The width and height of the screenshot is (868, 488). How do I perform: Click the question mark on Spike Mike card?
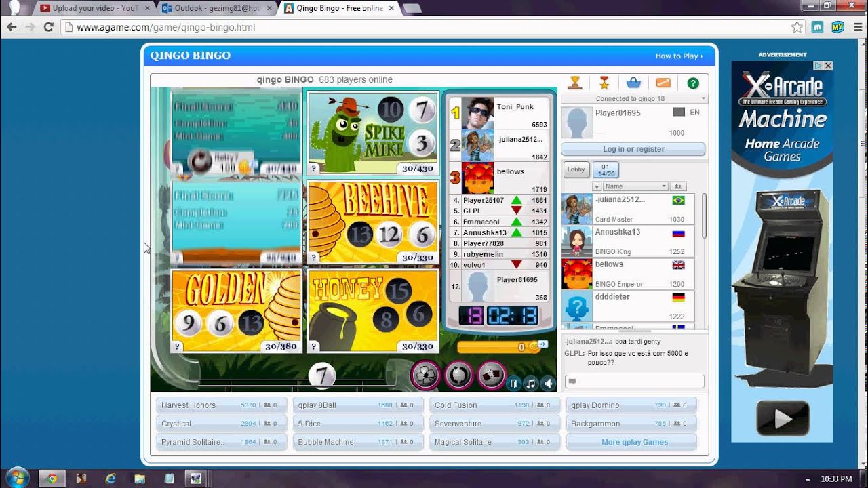(314, 169)
